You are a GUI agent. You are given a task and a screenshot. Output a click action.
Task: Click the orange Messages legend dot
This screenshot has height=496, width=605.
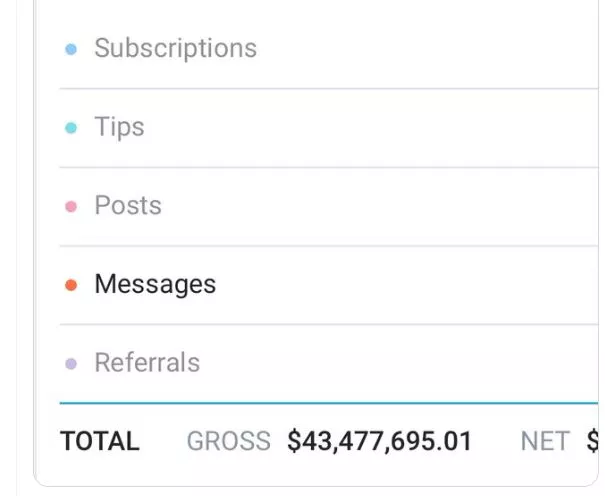pos(71,285)
